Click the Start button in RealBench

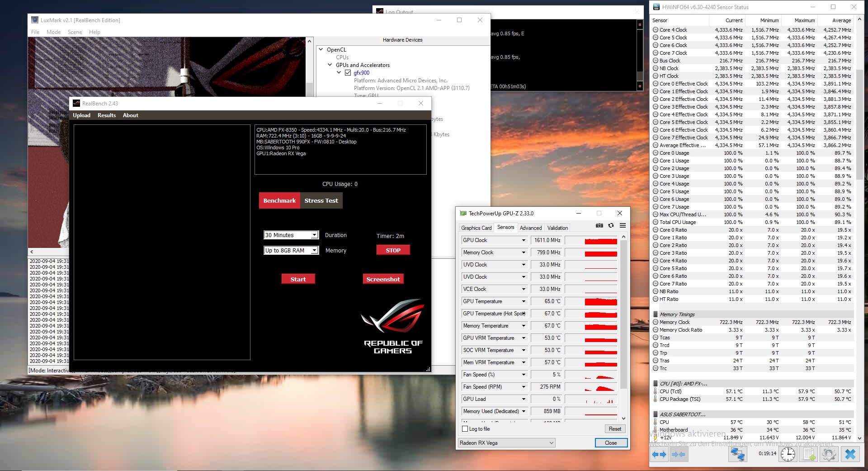(298, 279)
